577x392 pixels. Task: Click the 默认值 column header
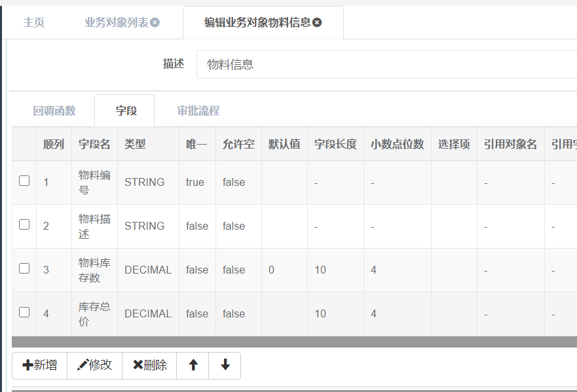pos(284,144)
